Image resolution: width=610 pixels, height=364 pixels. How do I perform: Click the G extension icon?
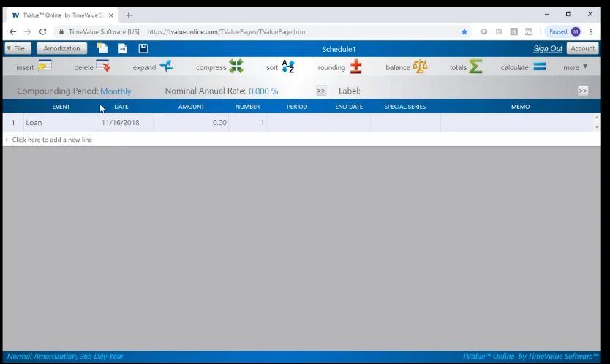coord(514,31)
